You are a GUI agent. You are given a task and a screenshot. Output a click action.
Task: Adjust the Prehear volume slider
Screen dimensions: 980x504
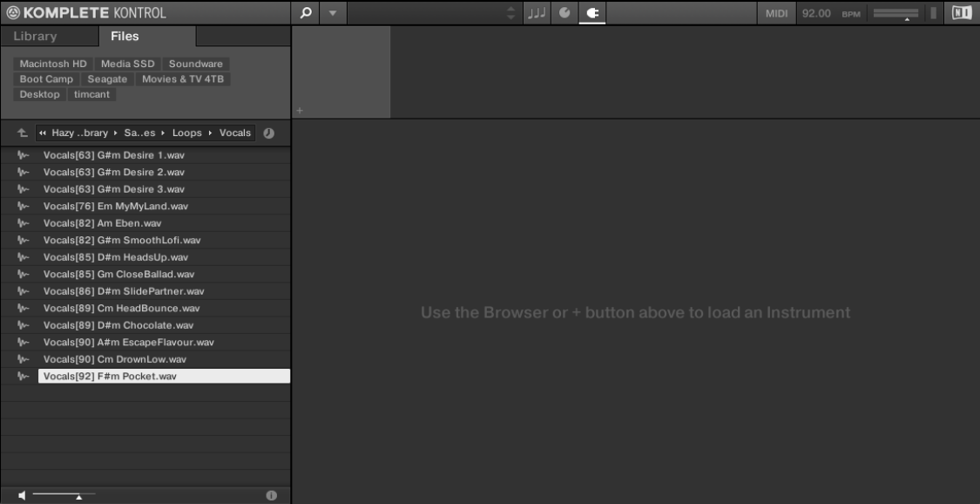(78, 495)
